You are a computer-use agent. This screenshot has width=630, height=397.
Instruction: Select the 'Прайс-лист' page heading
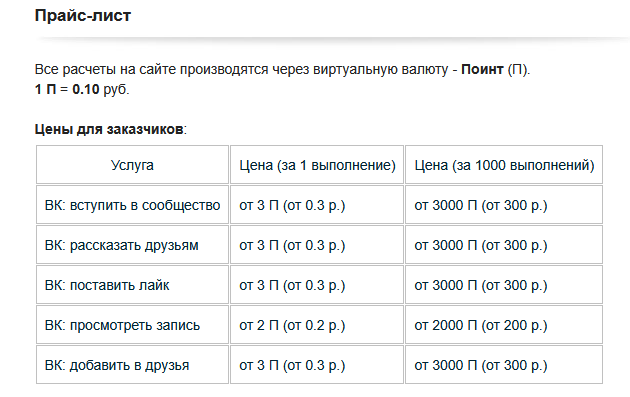tap(83, 16)
